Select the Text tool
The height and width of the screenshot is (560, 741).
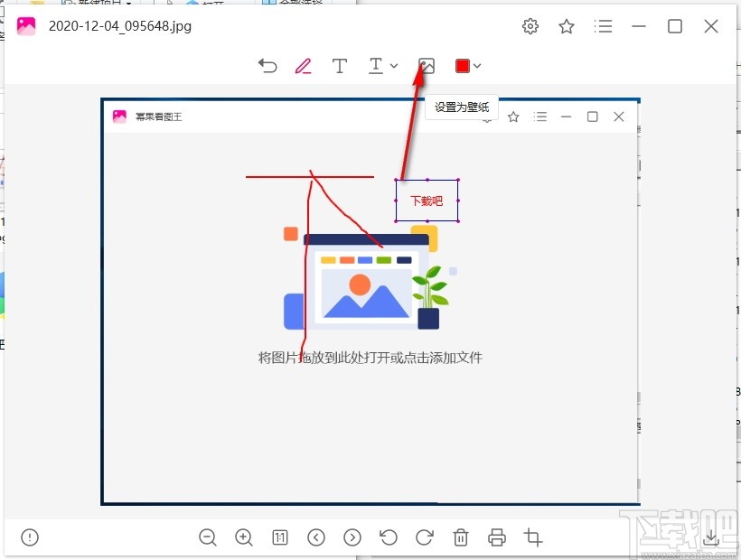point(339,65)
